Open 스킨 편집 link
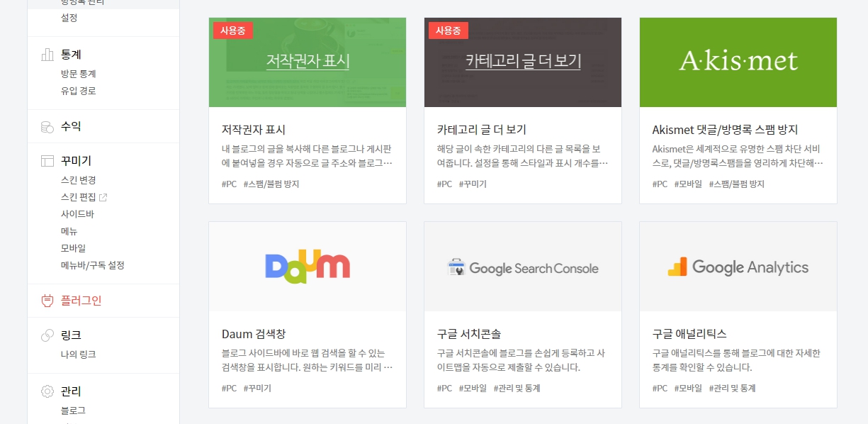The image size is (868, 424). pyautogui.click(x=79, y=197)
